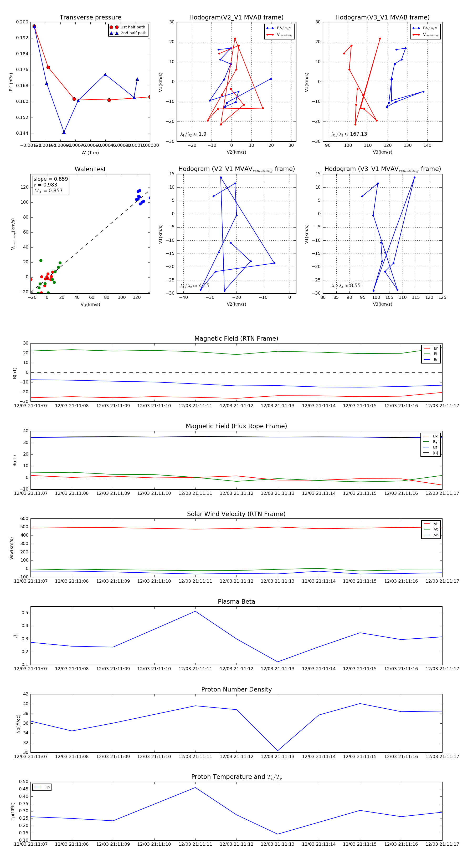This screenshot has height=868, width=473.
Task: Click the proton temperature peak at 21:11:11
Action: (x=195, y=788)
